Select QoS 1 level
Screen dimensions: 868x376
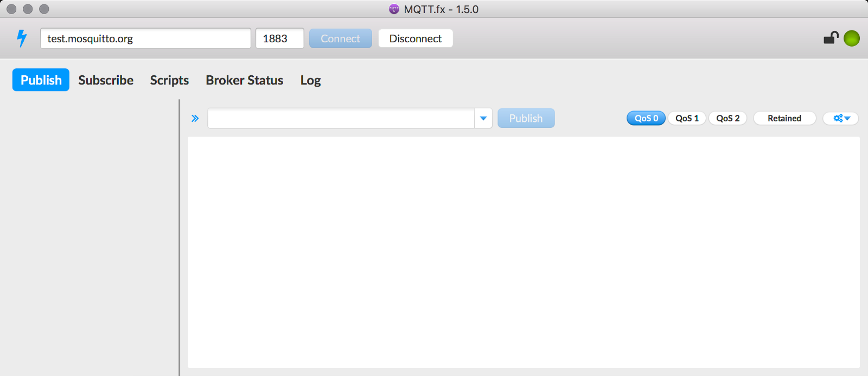point(687,118)
